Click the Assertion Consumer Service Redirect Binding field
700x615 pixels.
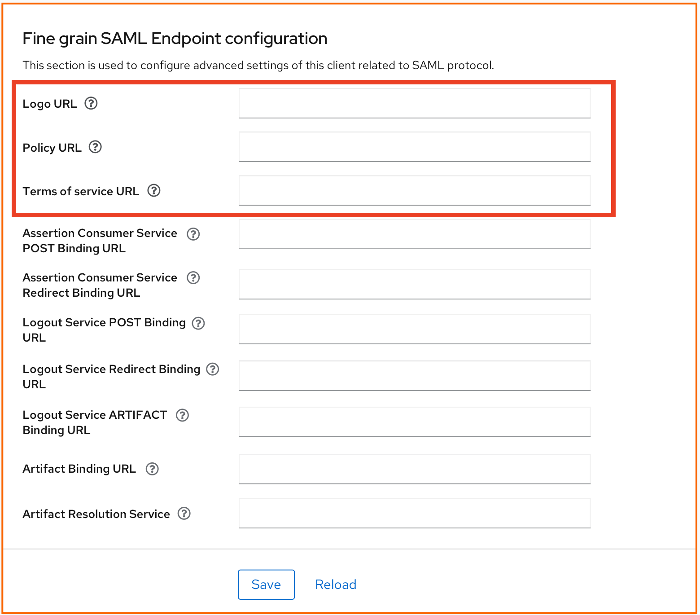click(414, 284)
